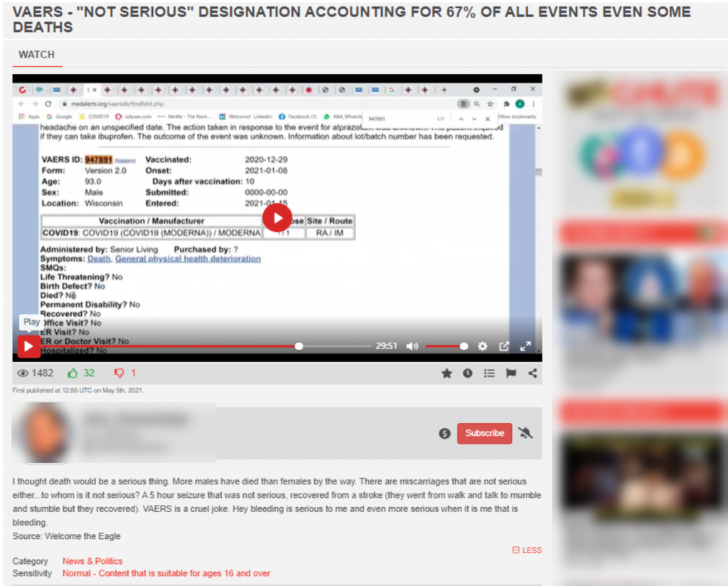This screenshot has width=728, height=586.
Task: Open Normal sensitivity link
Action: [x=166, y=573]
